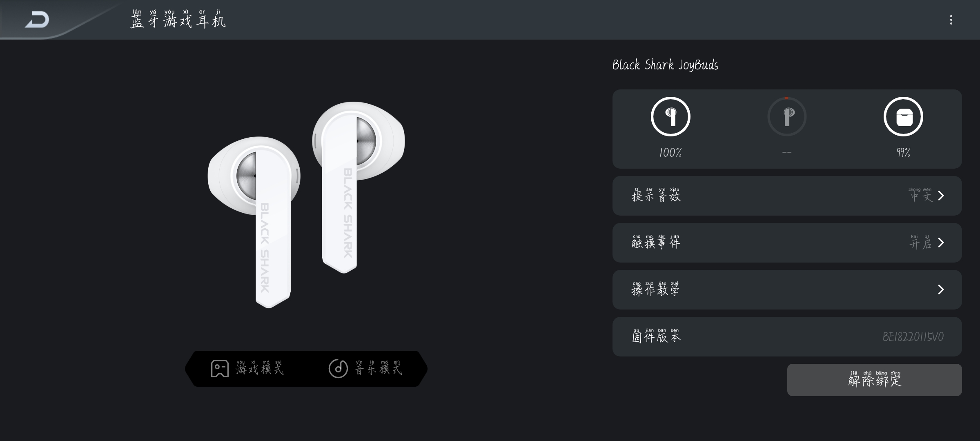
Task: Click the music note mode icon
Action: (x=338, y=369)
